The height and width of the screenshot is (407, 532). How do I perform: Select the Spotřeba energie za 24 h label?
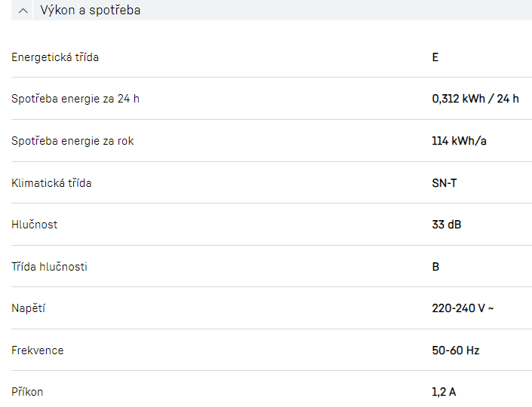point(75,99)
